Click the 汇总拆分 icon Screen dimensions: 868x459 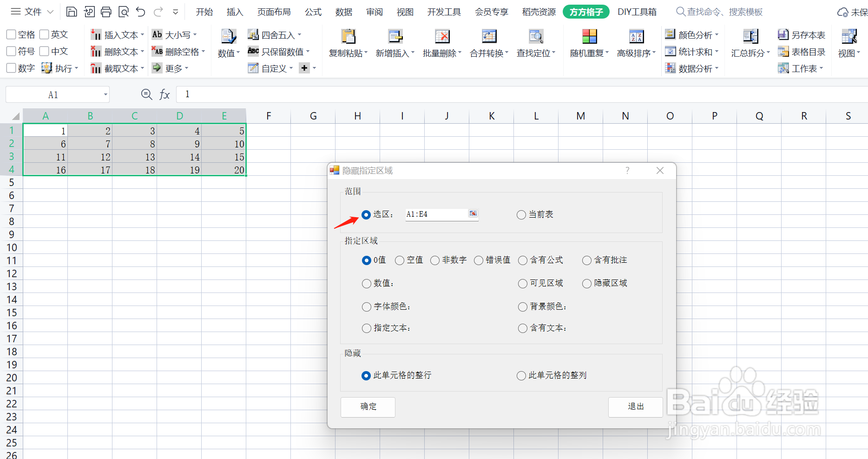coord(750,36)
